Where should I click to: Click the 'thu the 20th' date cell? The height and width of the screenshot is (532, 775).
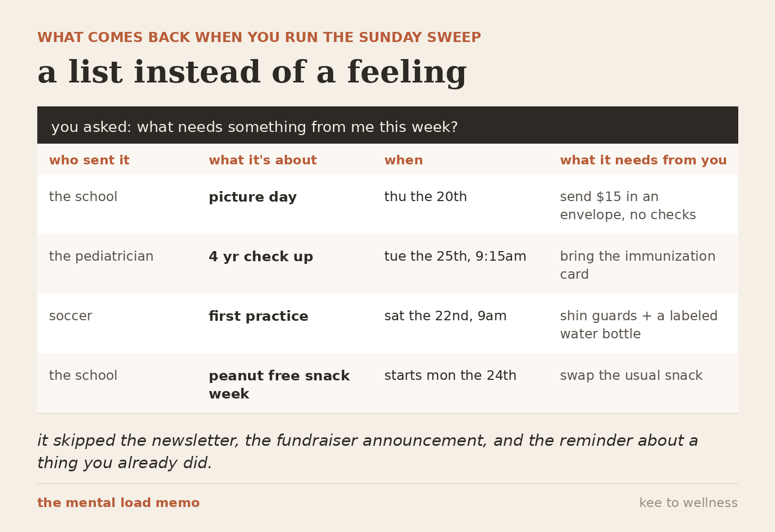click(425, 197)
